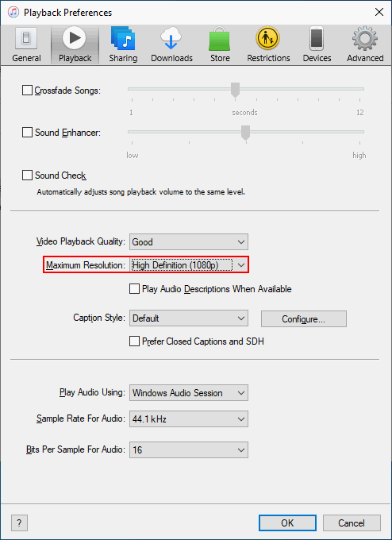This screenshot has width=392, height=540.
Task: Open the General preferences icon
Action: click(26, 39)
